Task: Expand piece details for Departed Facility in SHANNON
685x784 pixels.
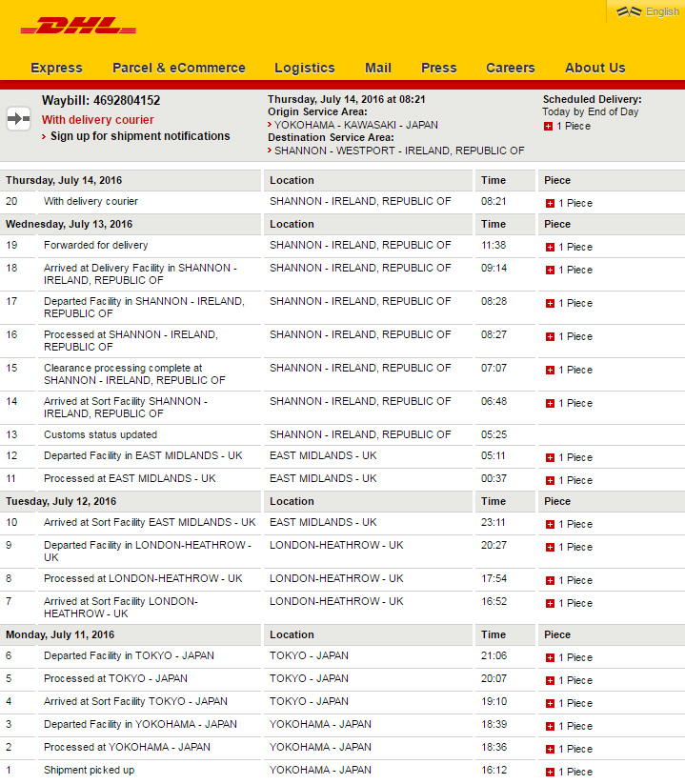Action: tap(550, 304)
